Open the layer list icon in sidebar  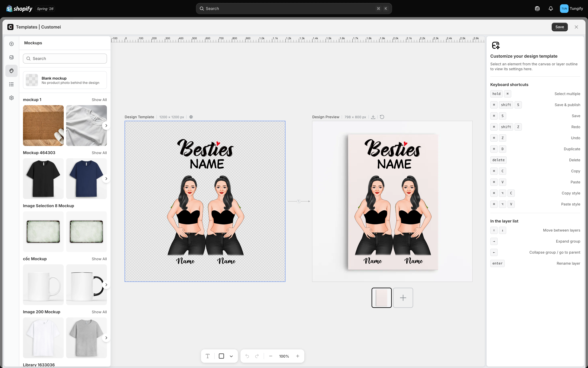11,84
